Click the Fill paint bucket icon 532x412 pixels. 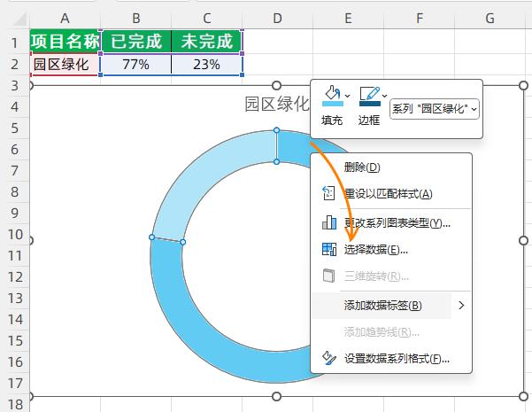click(x=330, y=97)
